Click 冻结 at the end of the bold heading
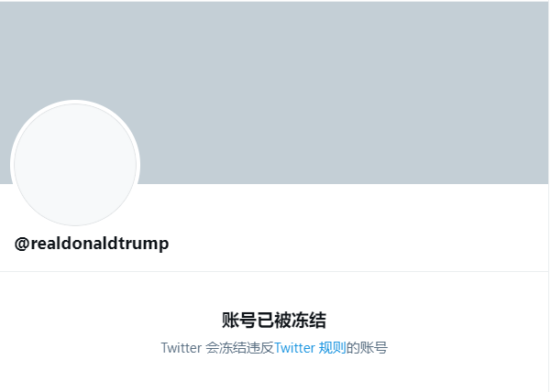The width and height of the screenshot is (551, 392). 309,320
